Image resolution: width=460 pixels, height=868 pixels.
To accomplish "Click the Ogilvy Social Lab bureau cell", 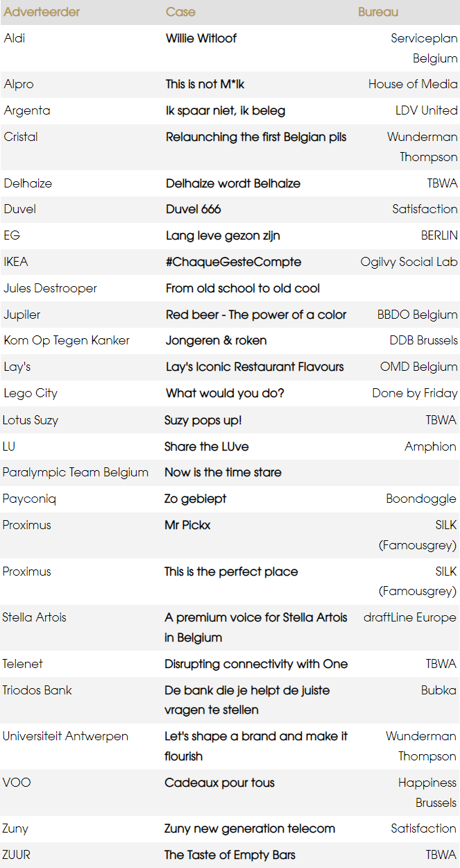I will point(409,262).
